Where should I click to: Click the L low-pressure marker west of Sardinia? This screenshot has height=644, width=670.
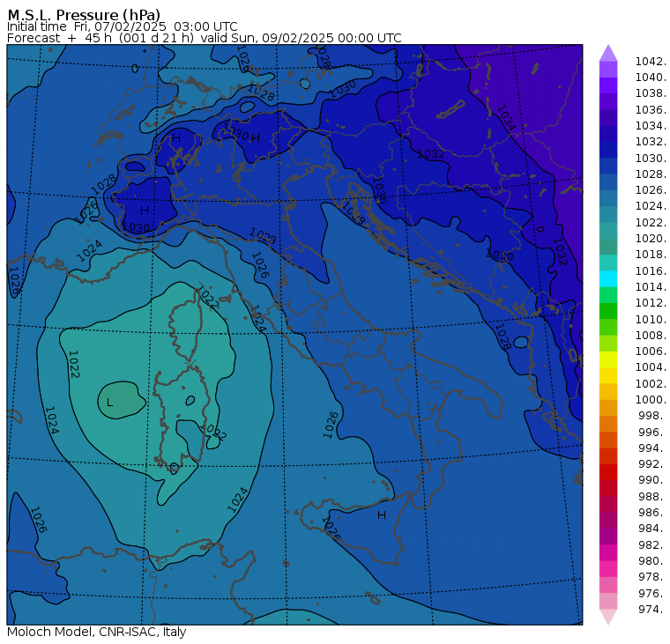pos(110,403)
